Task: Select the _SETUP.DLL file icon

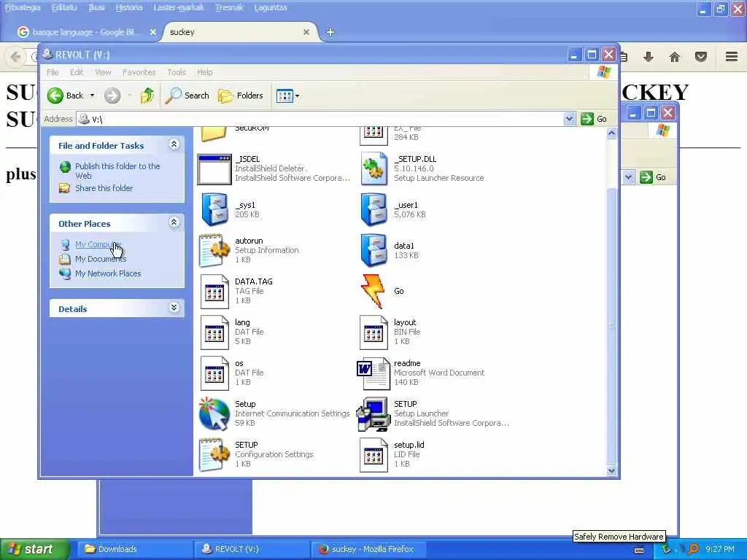Action: [x=373, y=168]
